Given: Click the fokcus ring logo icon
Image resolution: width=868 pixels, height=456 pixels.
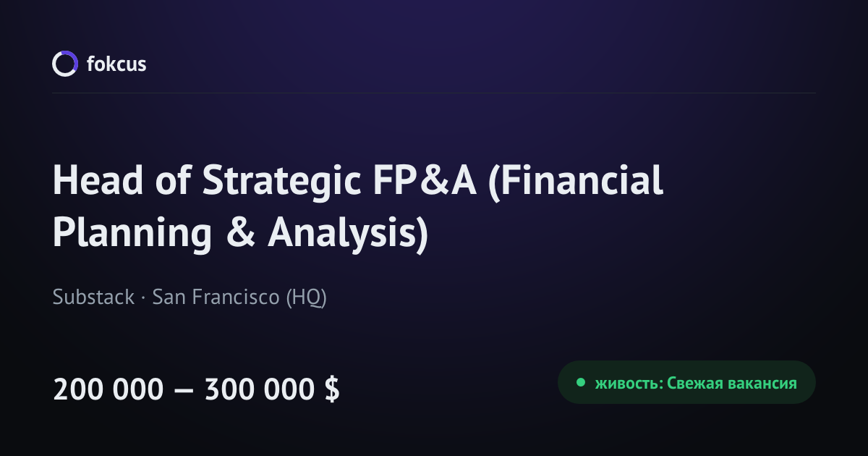Looking at the screenshot, I should [64, 64].
